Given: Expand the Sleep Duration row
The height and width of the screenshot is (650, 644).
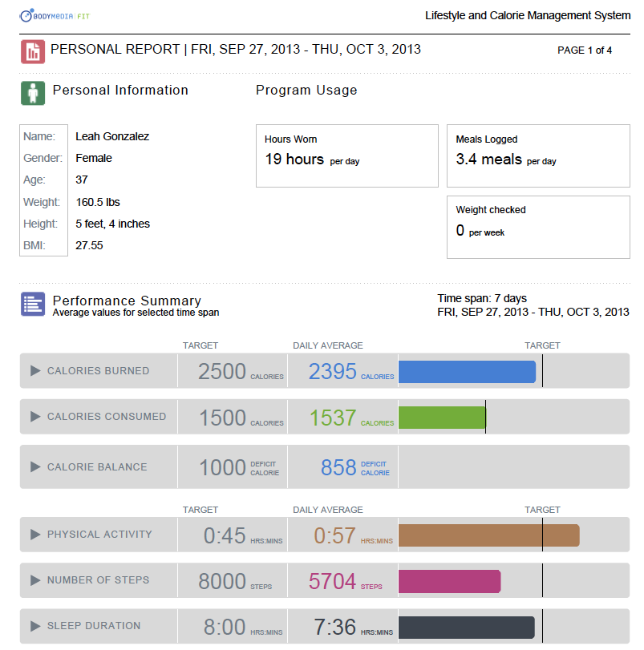Looking at the screenshot, I should (35, 626).
